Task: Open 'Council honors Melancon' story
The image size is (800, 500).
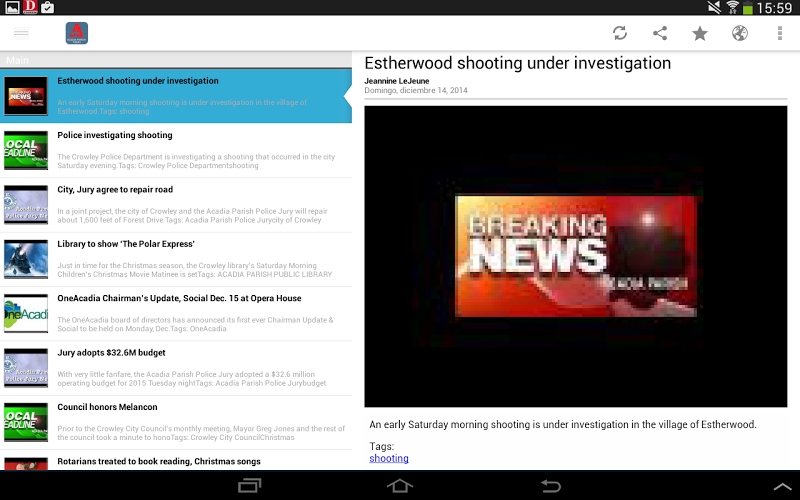Action: tap(176, 422)
